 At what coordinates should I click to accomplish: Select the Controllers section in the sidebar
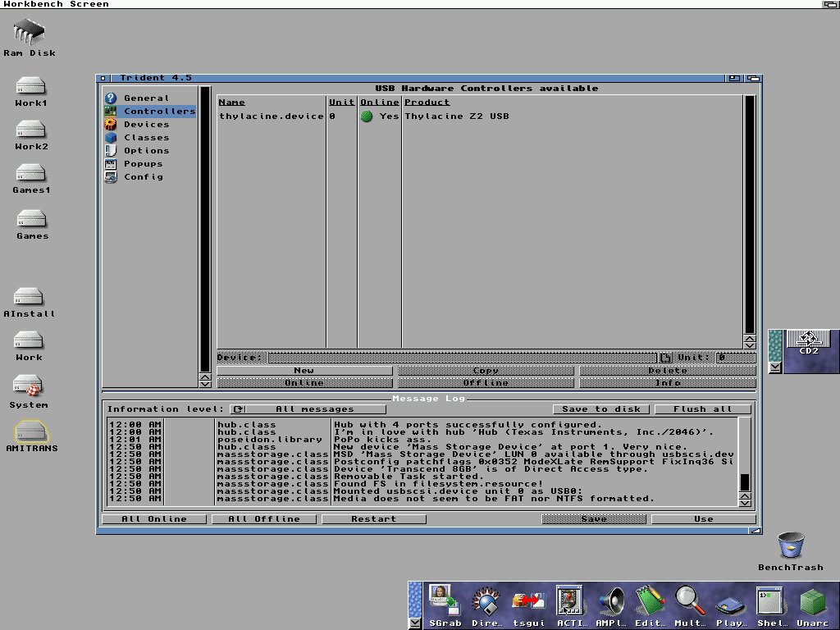150,111
